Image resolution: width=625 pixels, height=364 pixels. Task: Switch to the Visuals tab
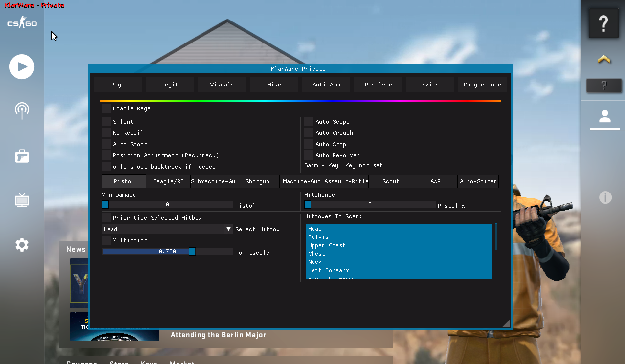pos(222,85)
